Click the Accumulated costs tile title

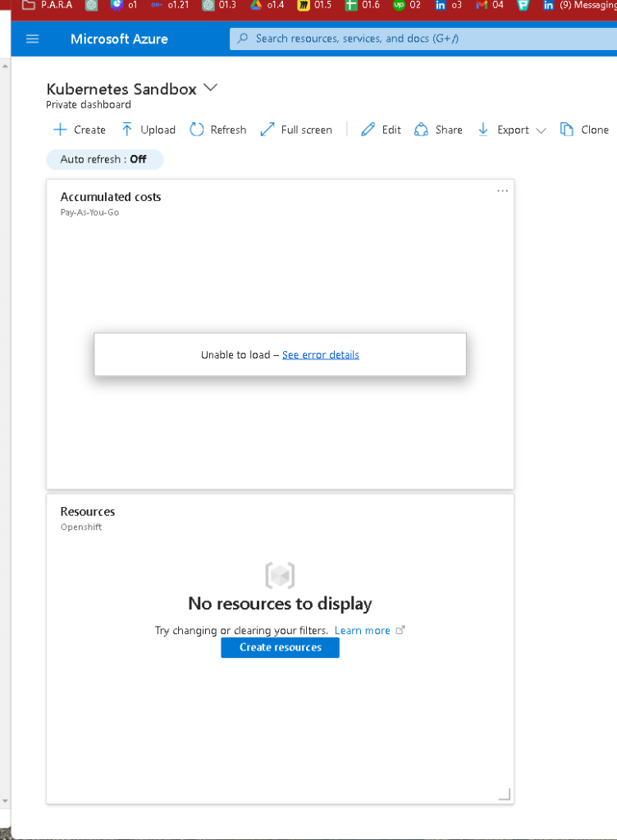(110, 197)
